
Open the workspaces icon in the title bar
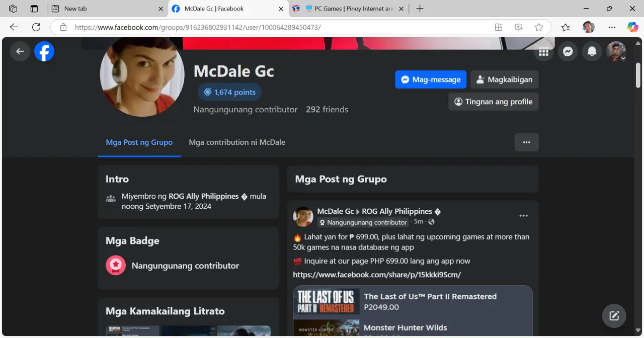click(13, 9)
